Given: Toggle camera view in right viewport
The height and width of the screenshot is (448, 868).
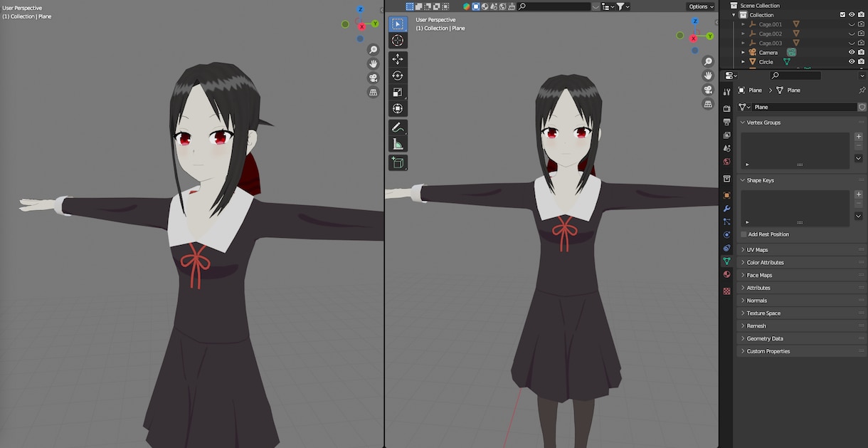Looking at the screenshot, I should point(708,90).
